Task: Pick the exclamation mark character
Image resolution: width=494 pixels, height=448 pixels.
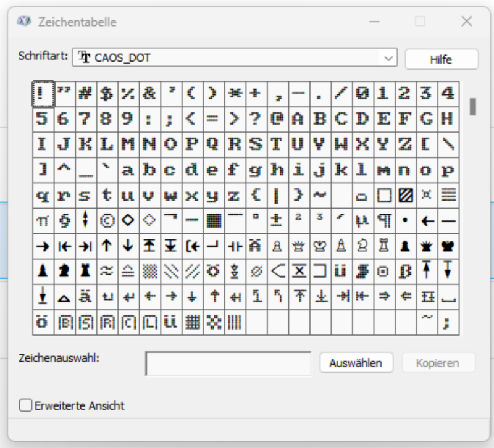Action: (x=43, y=94)
